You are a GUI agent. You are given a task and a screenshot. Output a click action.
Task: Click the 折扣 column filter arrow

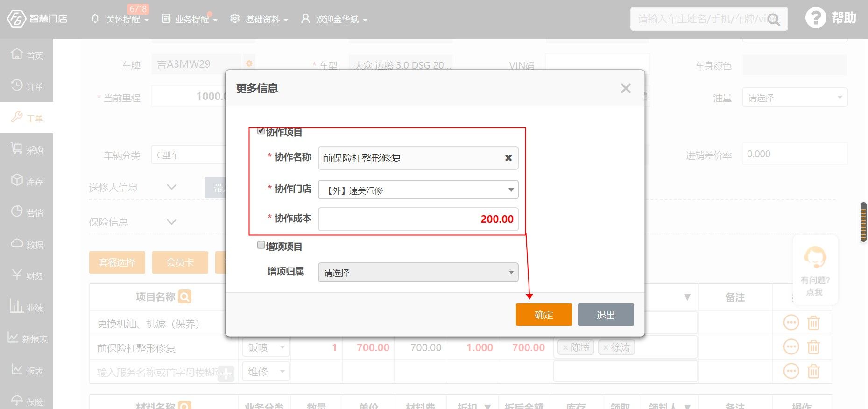tap(487, 406)
